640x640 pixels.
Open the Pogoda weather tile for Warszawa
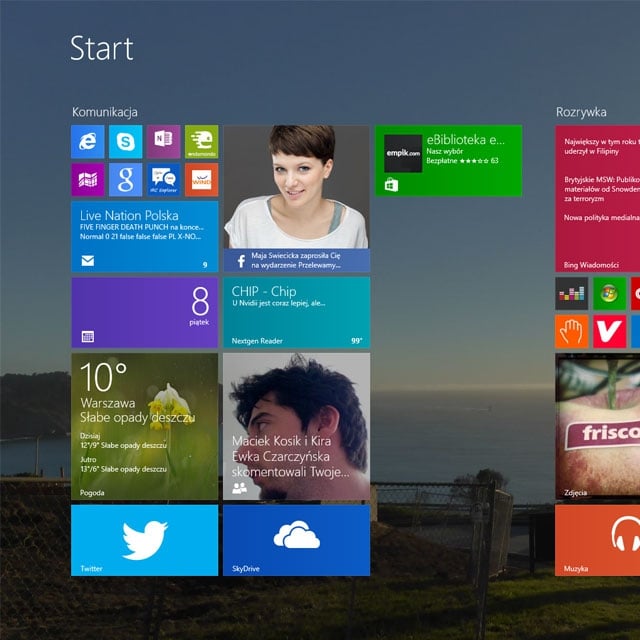point(145,427)
